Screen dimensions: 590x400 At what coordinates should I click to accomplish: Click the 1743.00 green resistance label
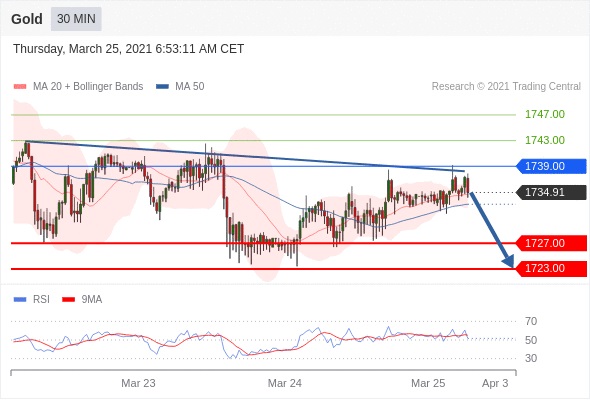point(545,140)
